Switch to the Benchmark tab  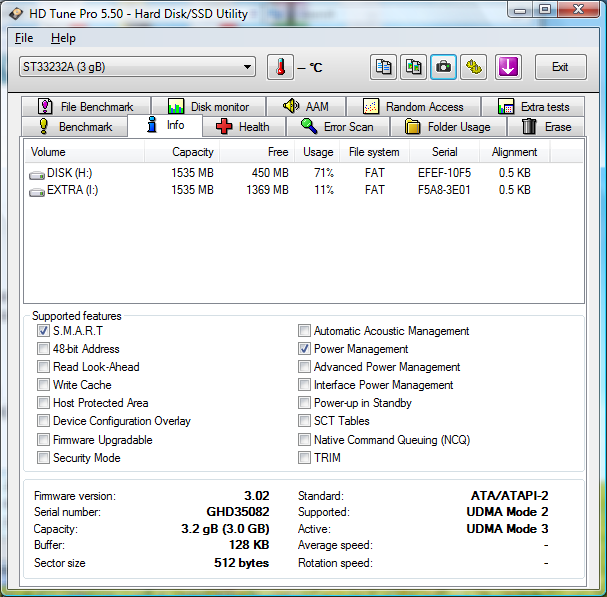click(75, 127)
